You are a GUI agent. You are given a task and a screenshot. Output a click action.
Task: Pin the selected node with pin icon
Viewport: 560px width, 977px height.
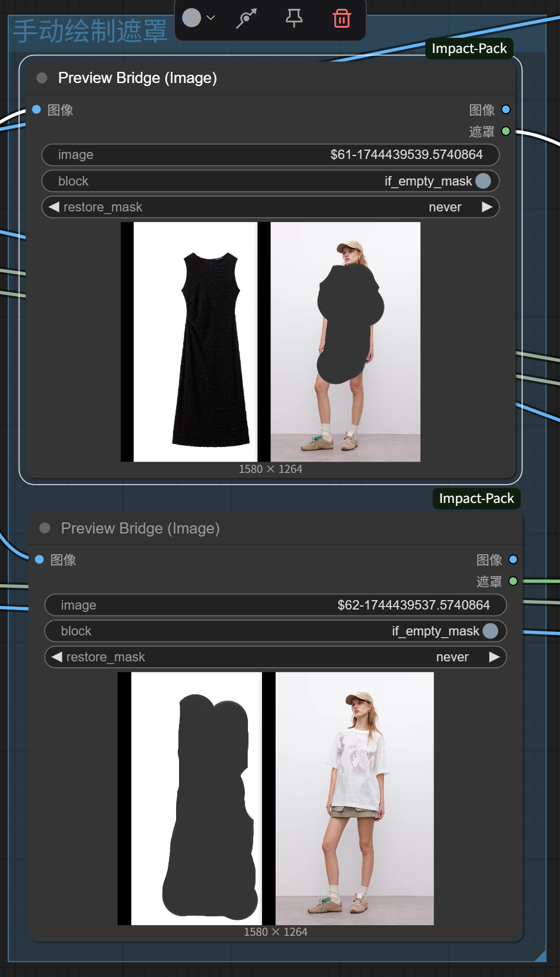click(294, 18)
